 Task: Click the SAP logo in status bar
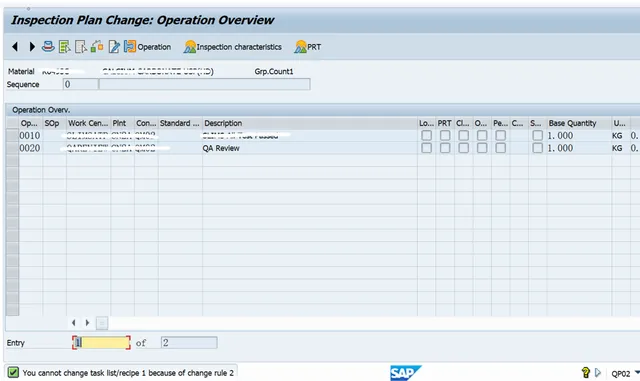point(405,373)
